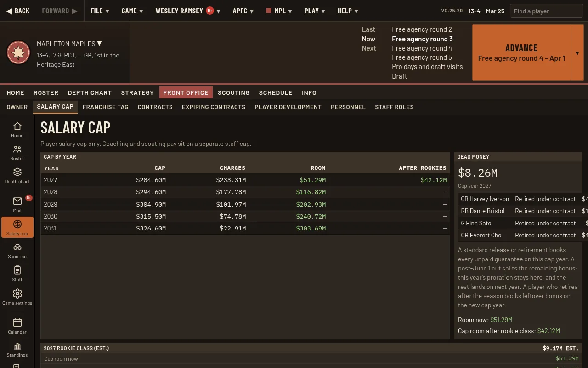Open the Game dropdown menu
The width and height of the screenshot is (588, 368).
[x=132, y=11]
